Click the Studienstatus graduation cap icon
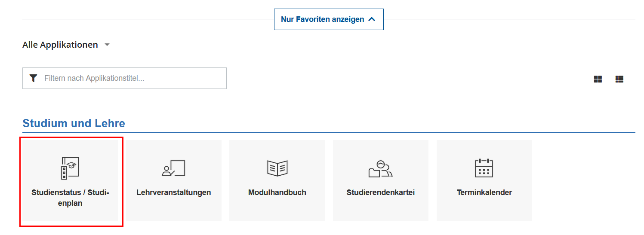This screenshot has width=644, height=235. (x=70, y=168)
